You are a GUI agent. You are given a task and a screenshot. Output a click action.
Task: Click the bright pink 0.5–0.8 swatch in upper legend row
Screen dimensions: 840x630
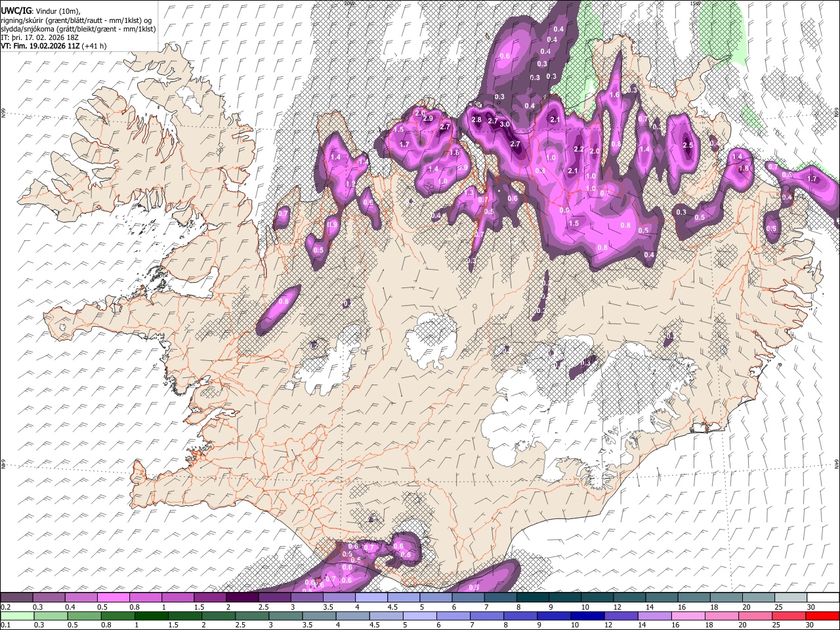113,597
